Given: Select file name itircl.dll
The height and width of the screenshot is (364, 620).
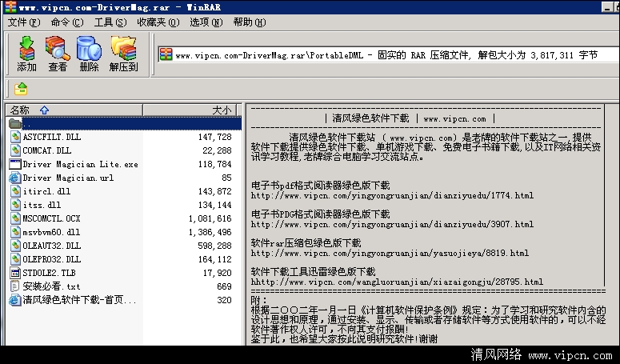Looking at the screenshot, I should click(46, 191).
